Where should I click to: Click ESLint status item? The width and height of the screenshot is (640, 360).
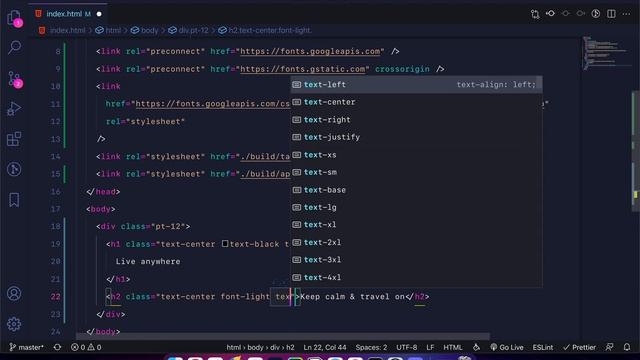coord(543,347)
